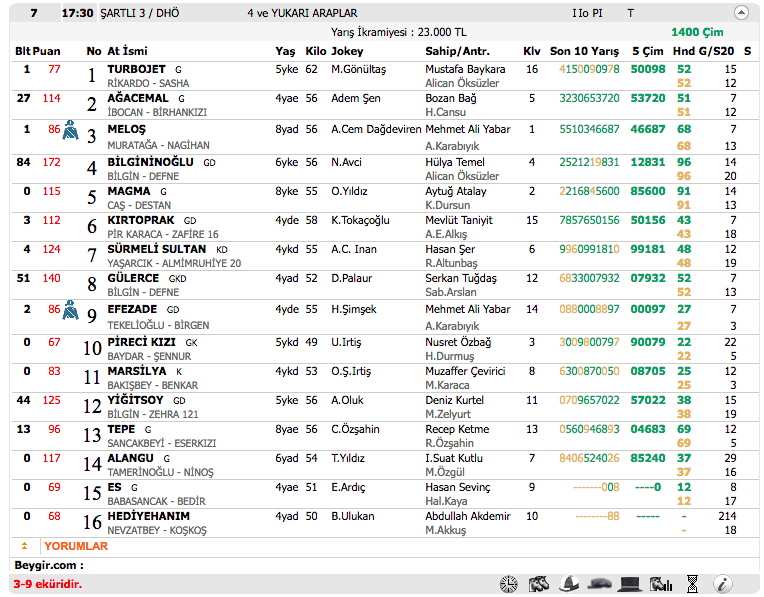Click the hourglass icon
The width and height of the screenshot is (764, 597).
692,584
